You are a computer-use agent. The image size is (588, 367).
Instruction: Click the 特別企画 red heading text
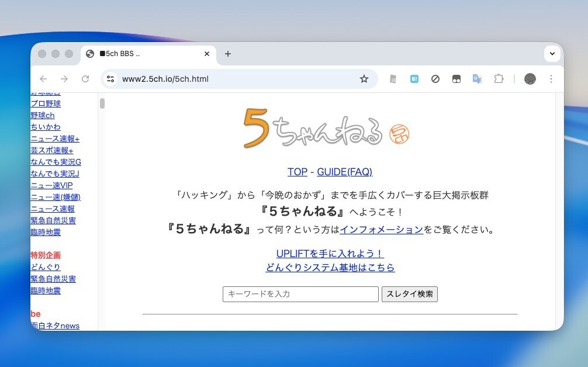pyautogui.click(x=46, y=255)
